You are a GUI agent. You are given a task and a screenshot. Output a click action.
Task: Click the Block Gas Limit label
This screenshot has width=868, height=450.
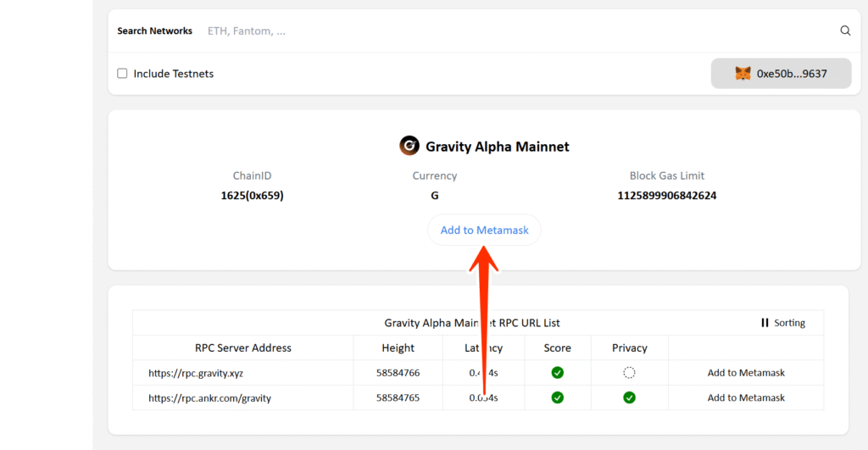click(x=666, y=175)
